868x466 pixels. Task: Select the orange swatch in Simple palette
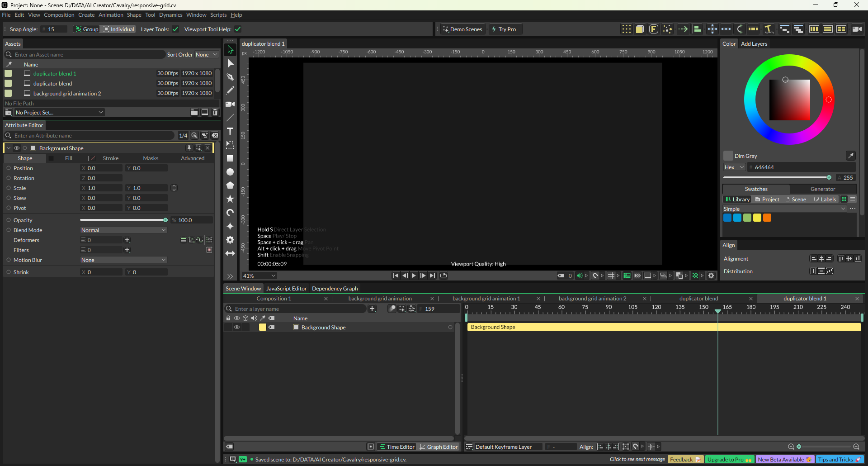pos(767,218)
